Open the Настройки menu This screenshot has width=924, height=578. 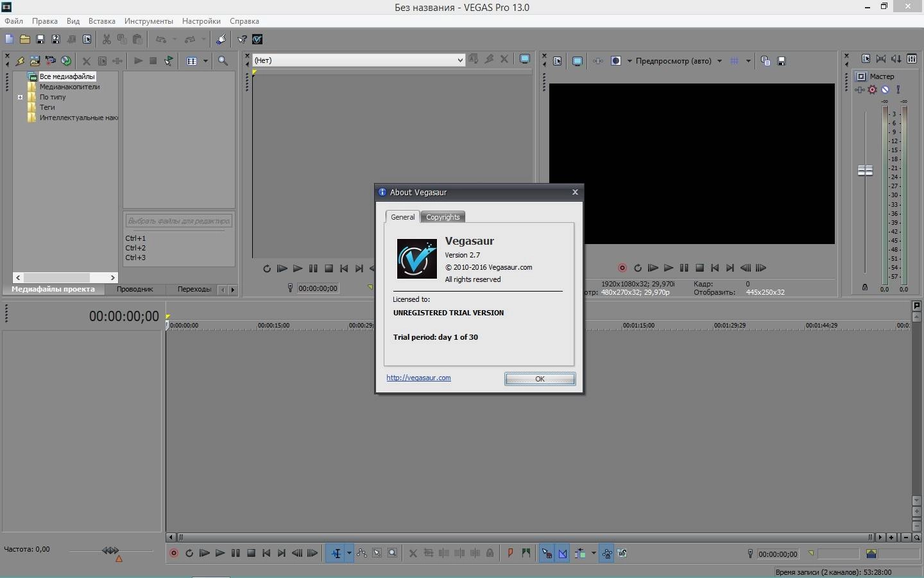[x=201, y=21]
